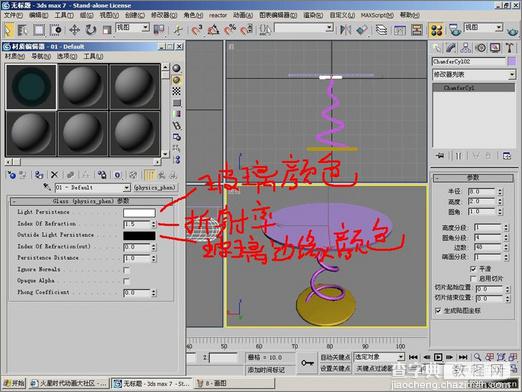Toggle Backlight icon in material editor
This screenshot has height=392, width=522.
point(176,80)
